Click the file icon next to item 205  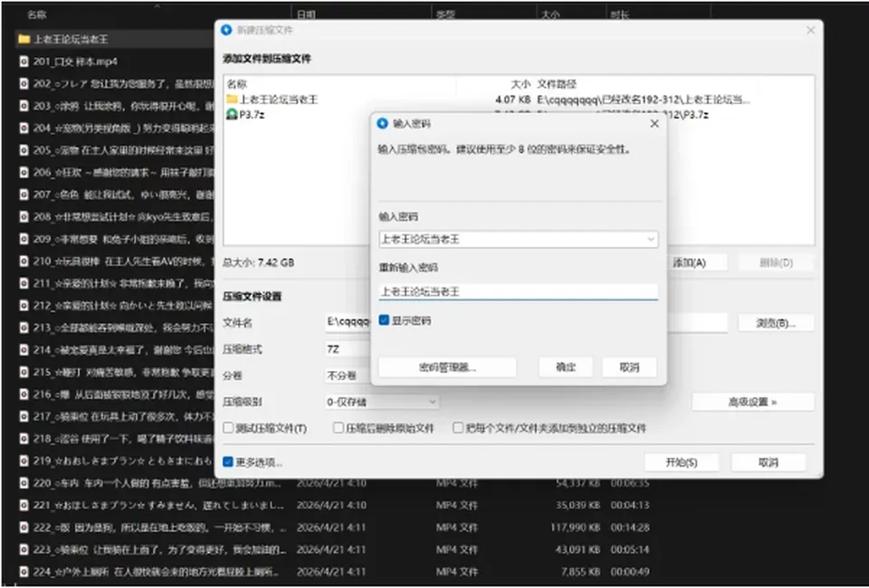[24, 150]
